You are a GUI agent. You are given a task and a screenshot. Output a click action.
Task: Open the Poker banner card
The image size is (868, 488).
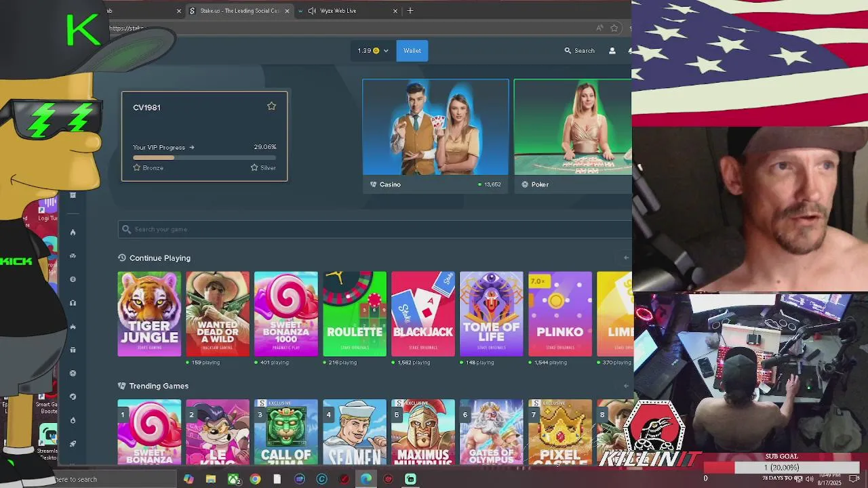coord(572,136)
